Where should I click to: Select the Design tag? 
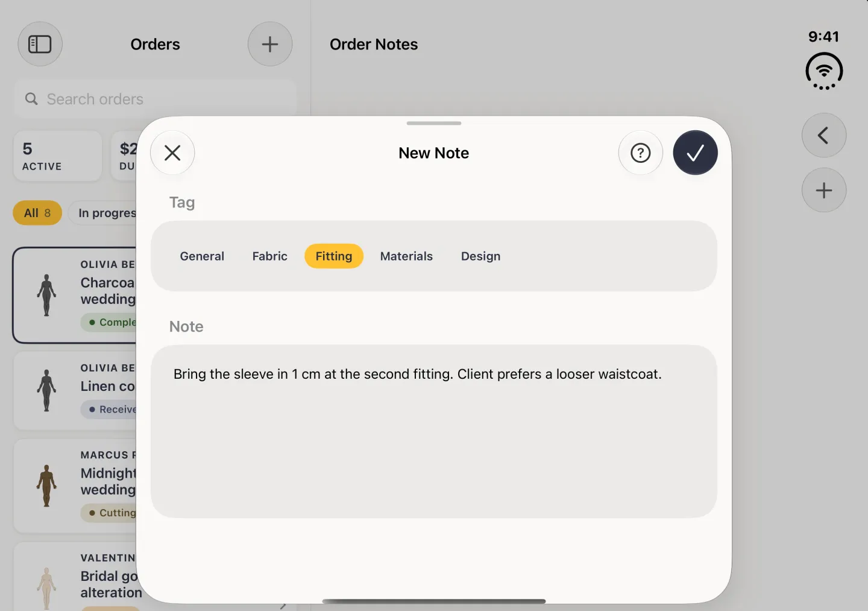coord(480,256)
